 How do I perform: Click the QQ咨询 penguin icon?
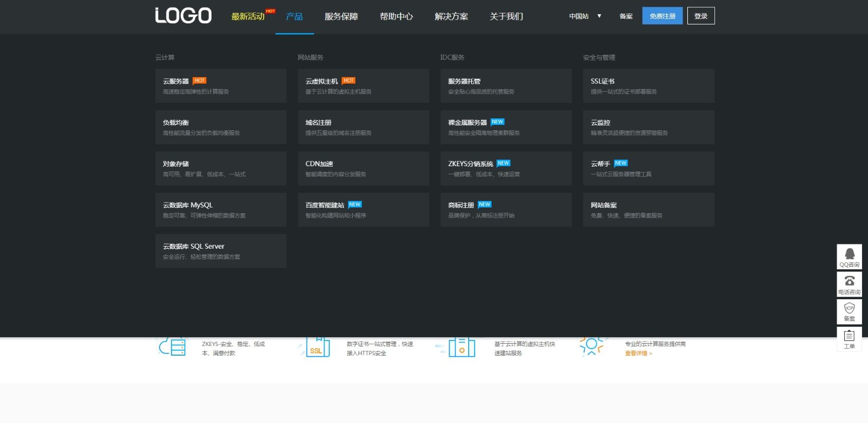(x=850, y=254)
